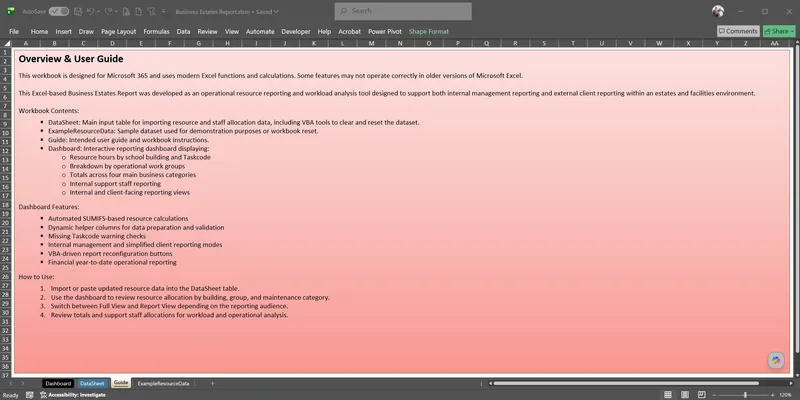Open the Developer ribbon tab
This screenshot has height=400, width=800.
coord(296,32)
